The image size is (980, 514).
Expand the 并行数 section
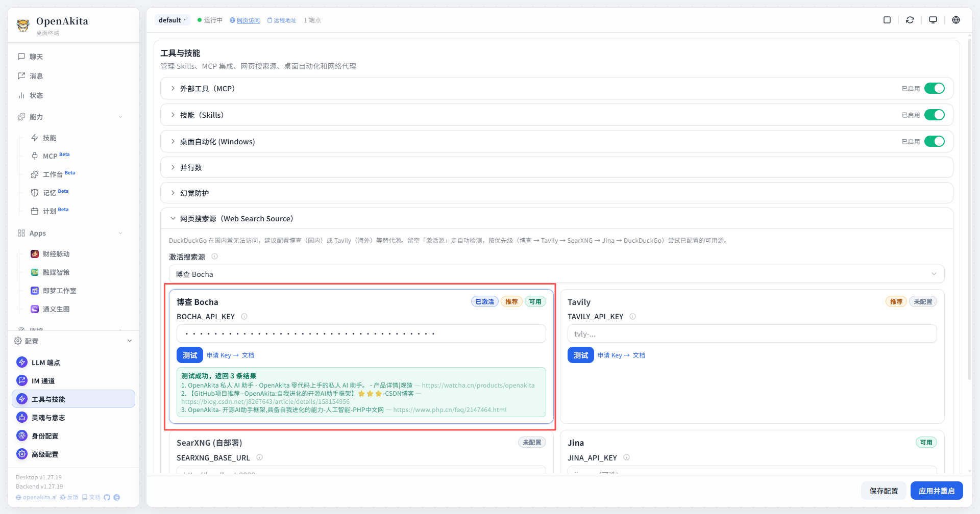pos(556,167)
